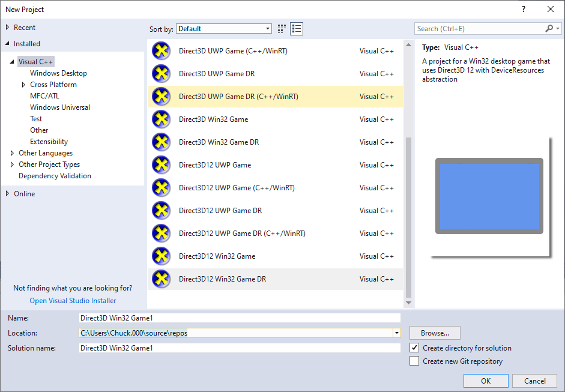
Task: Click the Solution name input field
Action: 240,348
